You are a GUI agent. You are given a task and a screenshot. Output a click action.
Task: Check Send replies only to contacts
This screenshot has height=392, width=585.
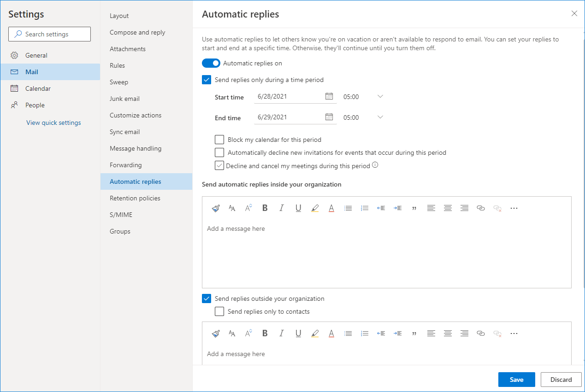click(219, 311)
